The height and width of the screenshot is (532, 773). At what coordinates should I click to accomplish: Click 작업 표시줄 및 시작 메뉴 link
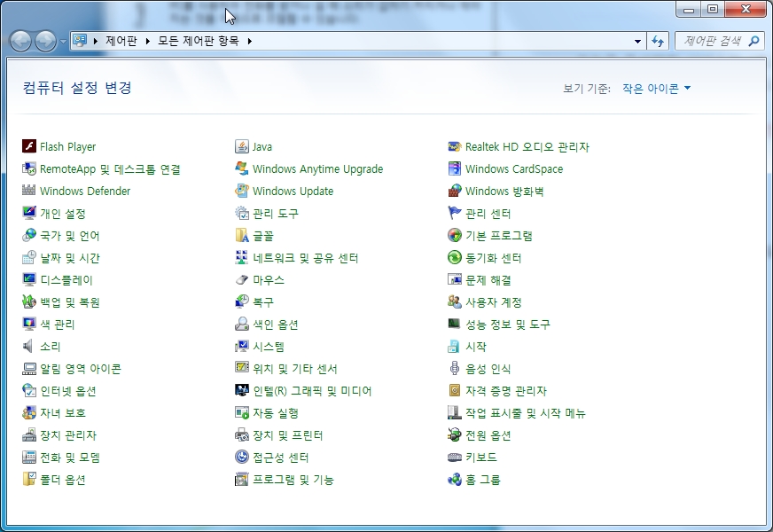(526, 413)
